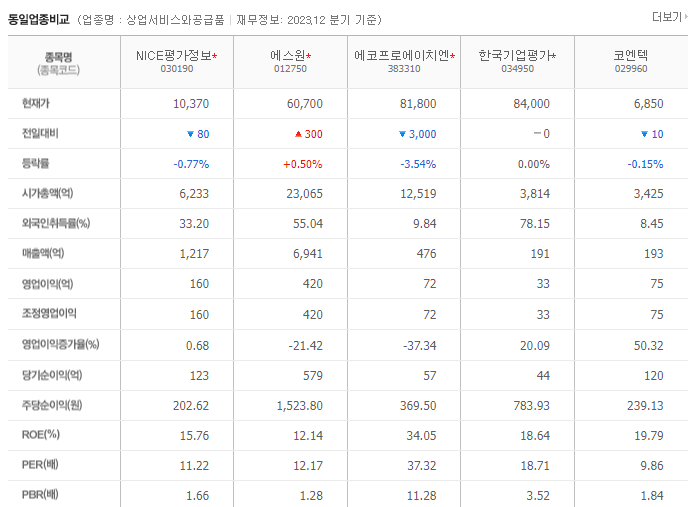Screen dimensions: 689x507
Task: Click 코엔텍 current price 6,850
Action: [x=648, y=104]
